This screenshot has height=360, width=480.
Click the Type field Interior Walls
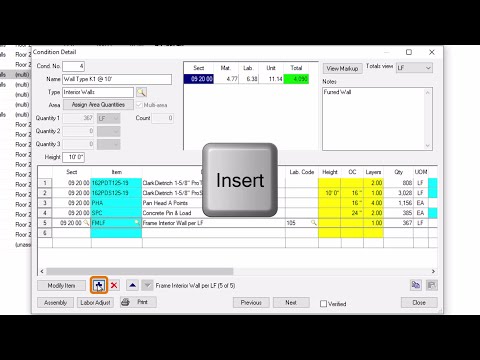click(98, 92)
